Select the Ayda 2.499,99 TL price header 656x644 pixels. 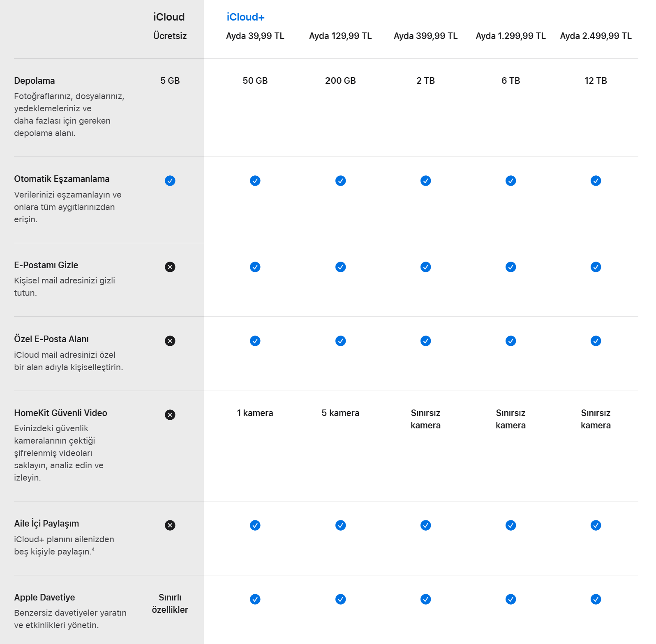596,36
